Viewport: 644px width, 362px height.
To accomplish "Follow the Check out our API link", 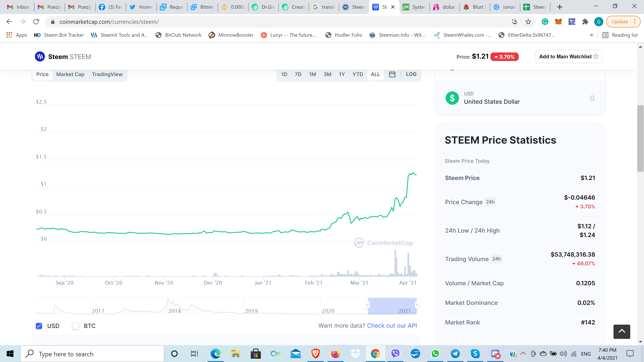I will [392, 325].
